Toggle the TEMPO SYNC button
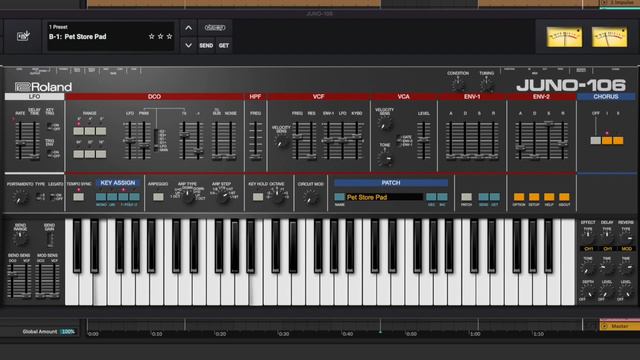The width and height of the screenshot is (640, 360). (x=78, y=197)
